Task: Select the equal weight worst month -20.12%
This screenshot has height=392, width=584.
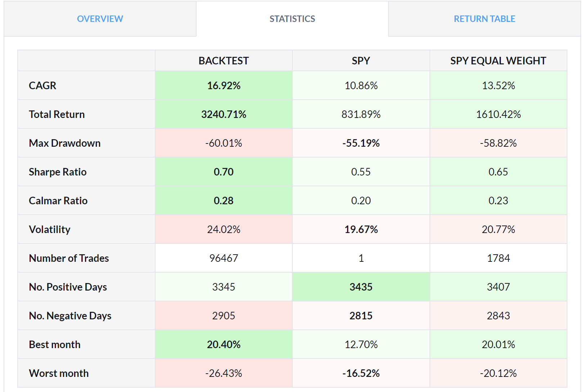Action: click(498, 373)
